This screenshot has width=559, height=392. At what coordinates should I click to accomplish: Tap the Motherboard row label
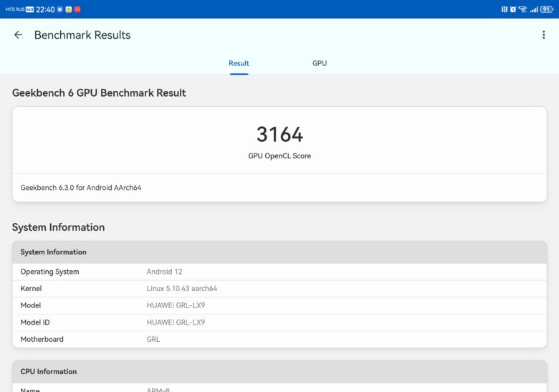pos(42,339)
